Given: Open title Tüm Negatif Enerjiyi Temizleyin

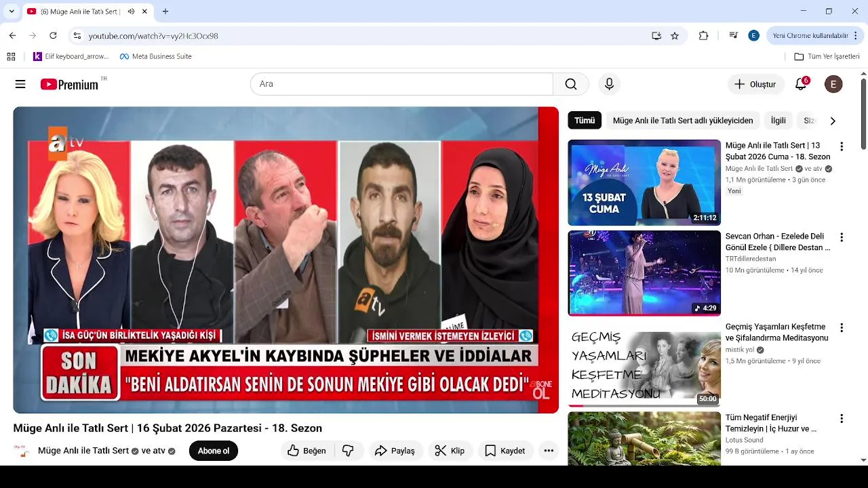Looking at the screenshot, I should pyautogui.click(x=771, y=423).
